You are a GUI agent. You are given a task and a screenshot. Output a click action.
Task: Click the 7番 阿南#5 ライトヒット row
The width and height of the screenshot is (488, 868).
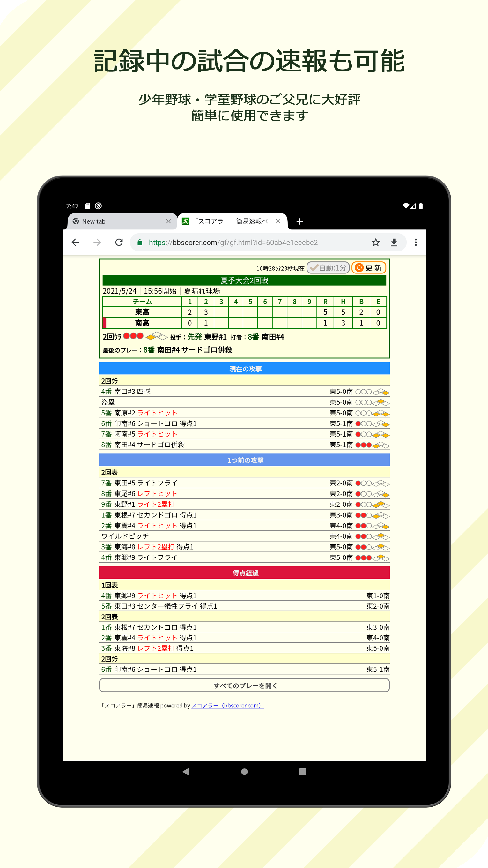coord(244,434)
